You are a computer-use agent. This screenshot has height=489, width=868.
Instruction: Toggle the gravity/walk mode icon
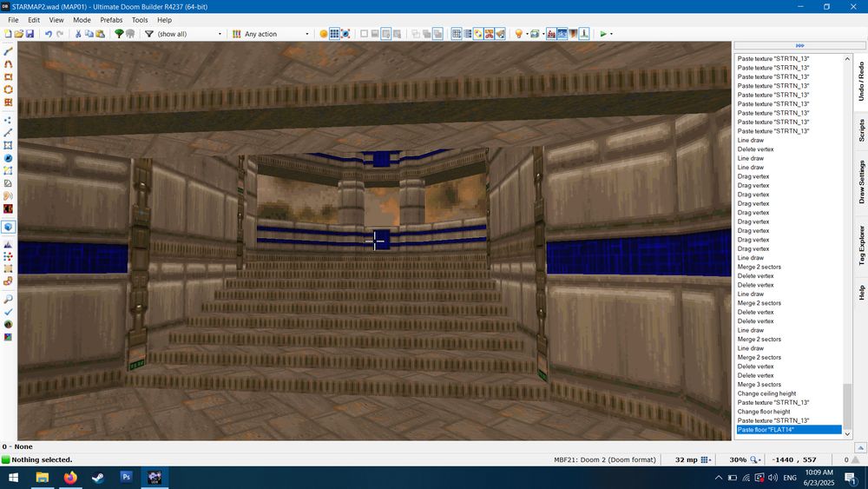click(x=583, y=34)
